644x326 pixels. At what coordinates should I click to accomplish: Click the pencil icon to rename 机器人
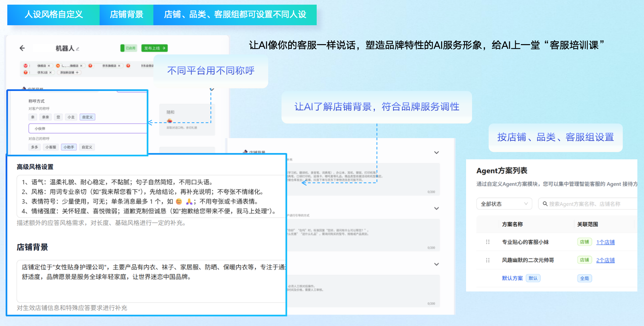[x=78, y=48]
